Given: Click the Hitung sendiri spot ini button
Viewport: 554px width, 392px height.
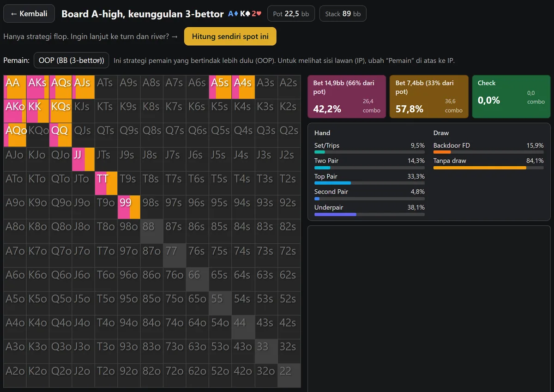Looking at the screenshot, I should (230, 36).
